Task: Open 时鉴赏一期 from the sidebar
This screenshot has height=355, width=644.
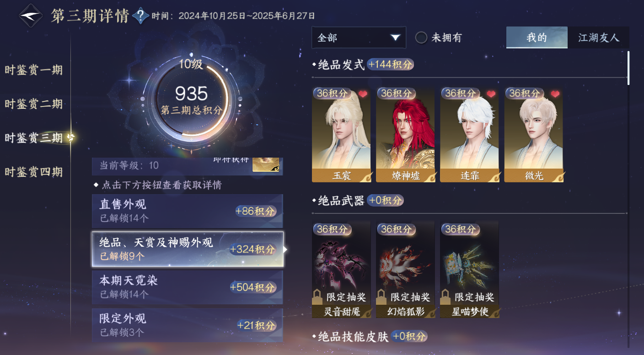Action: [34, 70]
